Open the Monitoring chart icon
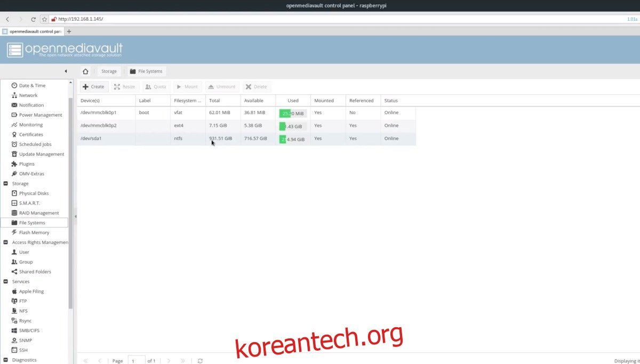 (x=14, y=125)
